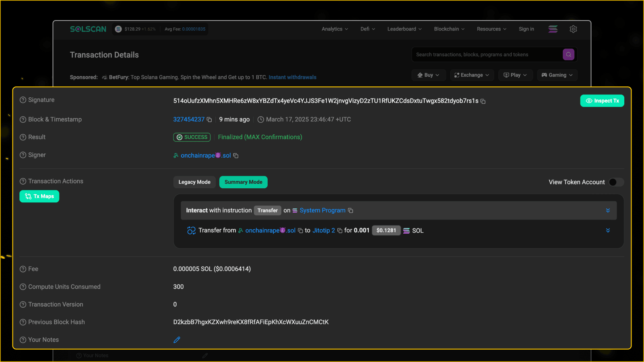Click Avg Fee value 0.00001835
This screenshot has width=644, height=362.
[194, 29]
